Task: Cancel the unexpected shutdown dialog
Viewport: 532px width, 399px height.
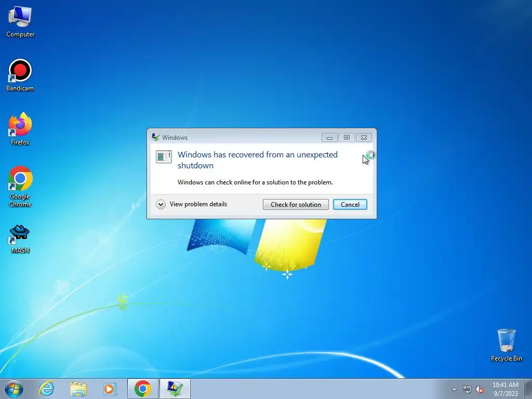Action: pyautogui.click(x=350, y=205)
